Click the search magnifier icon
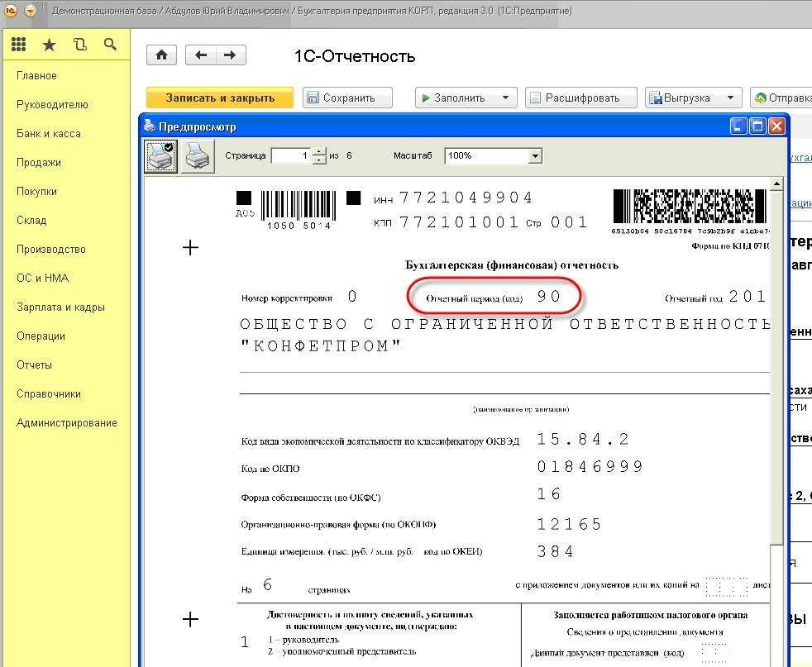This screenshot has width=812, height=667. pyautogui.click(x=110, y=45)
